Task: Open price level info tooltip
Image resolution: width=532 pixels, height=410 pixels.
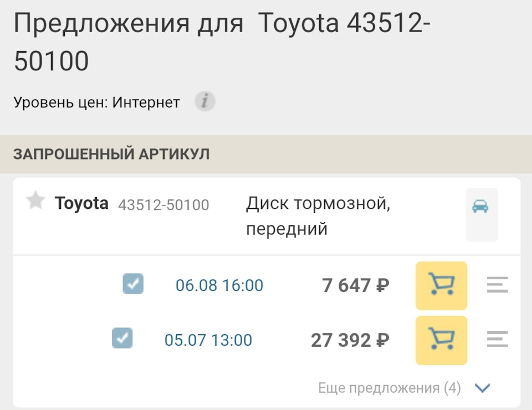Action: point(204,101)
